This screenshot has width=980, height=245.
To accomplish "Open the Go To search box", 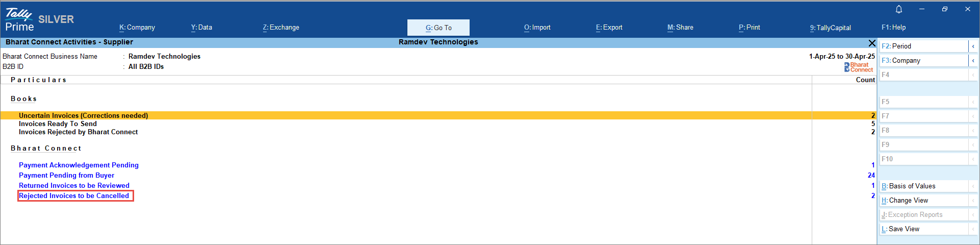I will point(438,28).
